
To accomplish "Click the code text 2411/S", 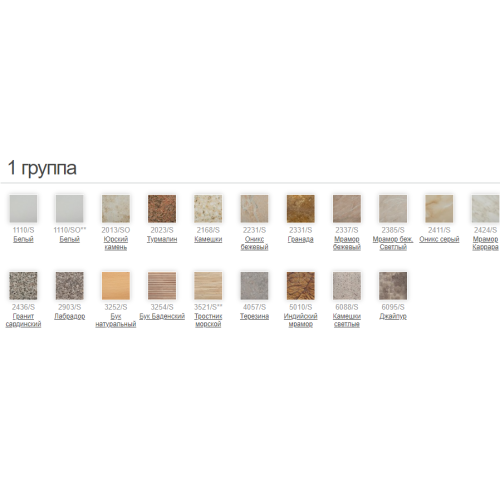I will tap(439, 230).
